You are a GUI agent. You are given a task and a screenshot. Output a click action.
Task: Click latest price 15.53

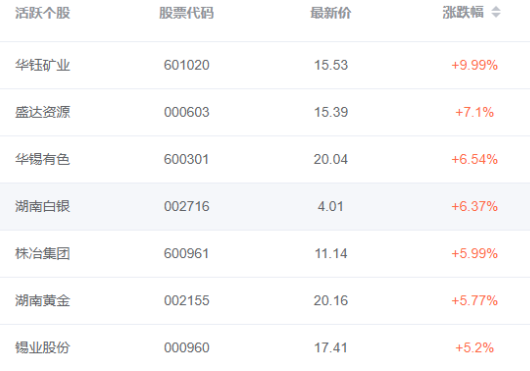click(x=331, y=65)
